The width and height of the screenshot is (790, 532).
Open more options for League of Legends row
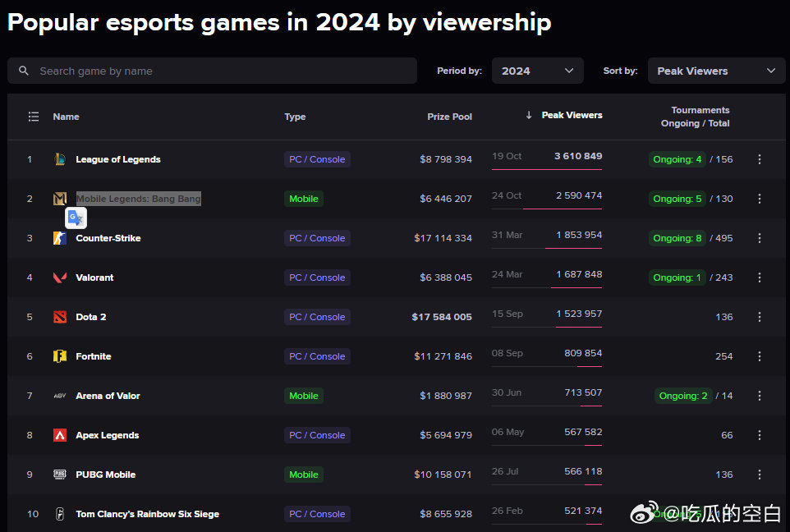click(x=760, y=159)
